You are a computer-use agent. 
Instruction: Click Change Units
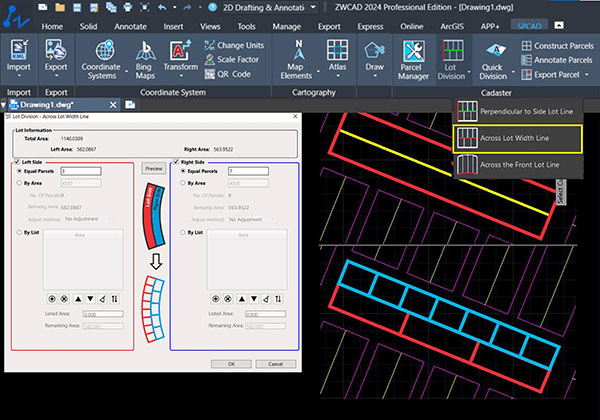(234, 45)
